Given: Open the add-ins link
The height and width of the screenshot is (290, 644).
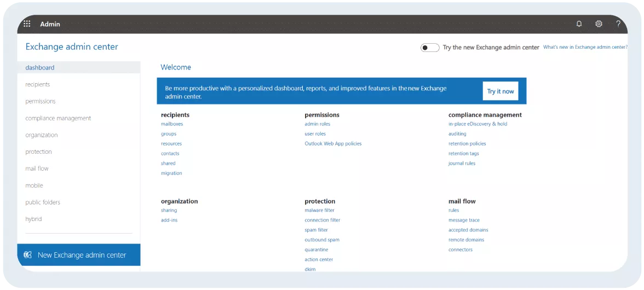Looking at the screenshot, I should coord(169,221).
